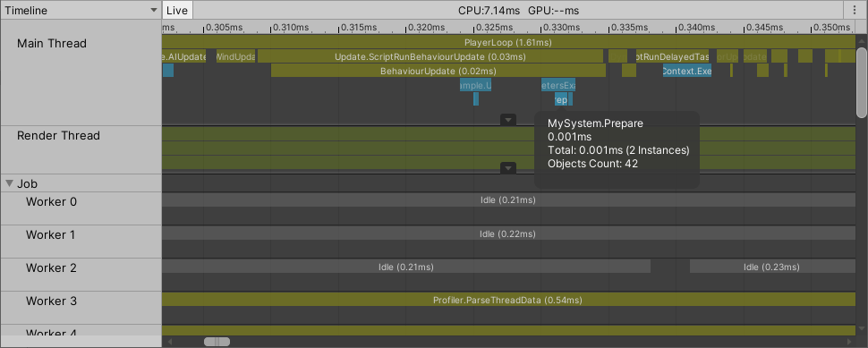Select the ScriptRunDelayedTasks sample

click(672, 56)
